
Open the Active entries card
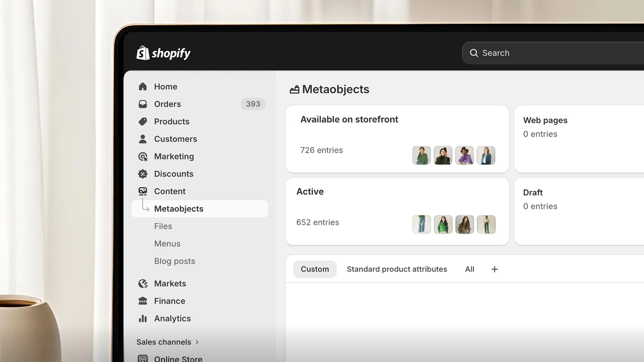tap(397, 211)
